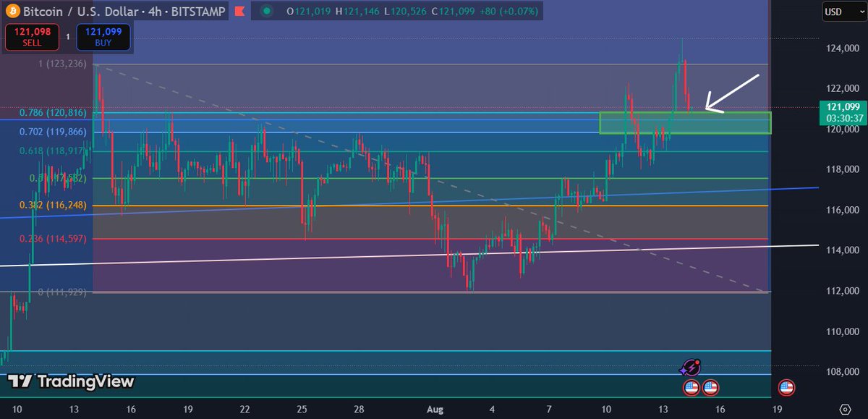Click the Bitcoin logo in the symbol title
The image size is (868, 419).
(12, 11)
